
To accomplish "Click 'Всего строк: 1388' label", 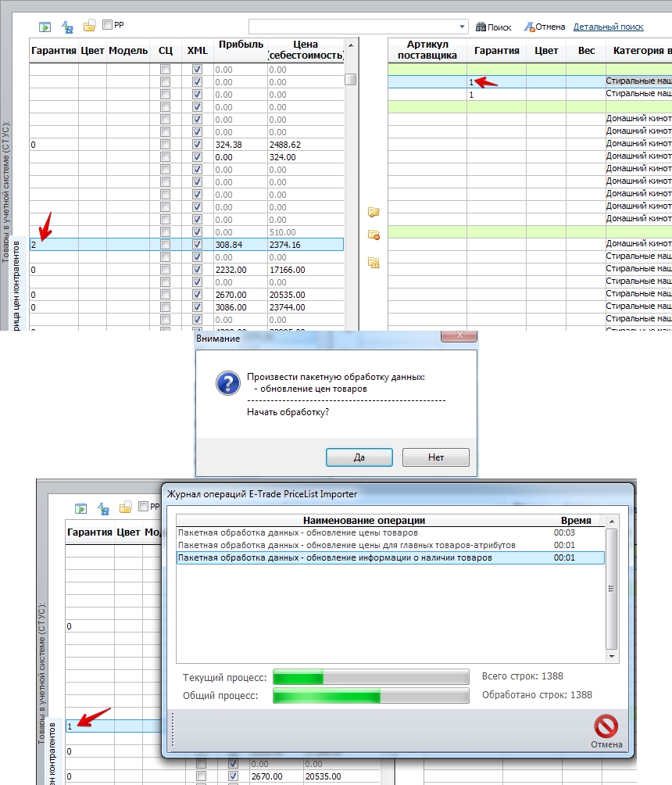I will pyautogui.click(x=523, y=676).
